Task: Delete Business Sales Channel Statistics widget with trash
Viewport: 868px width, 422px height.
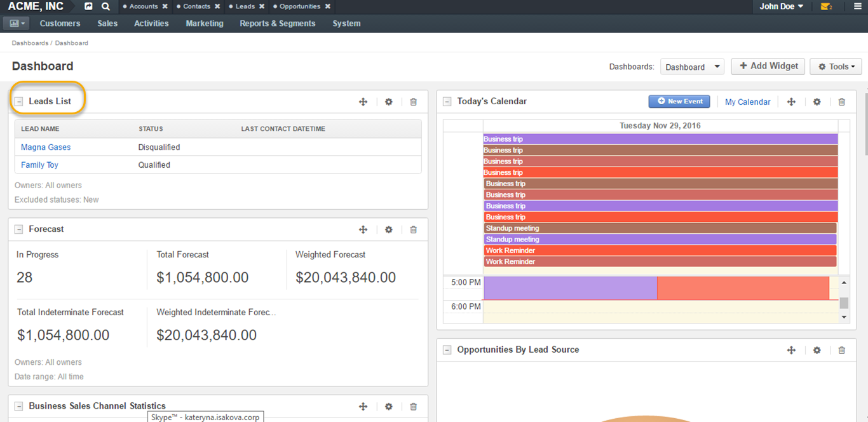Action: pyautogui.click(x=414, y=407)
